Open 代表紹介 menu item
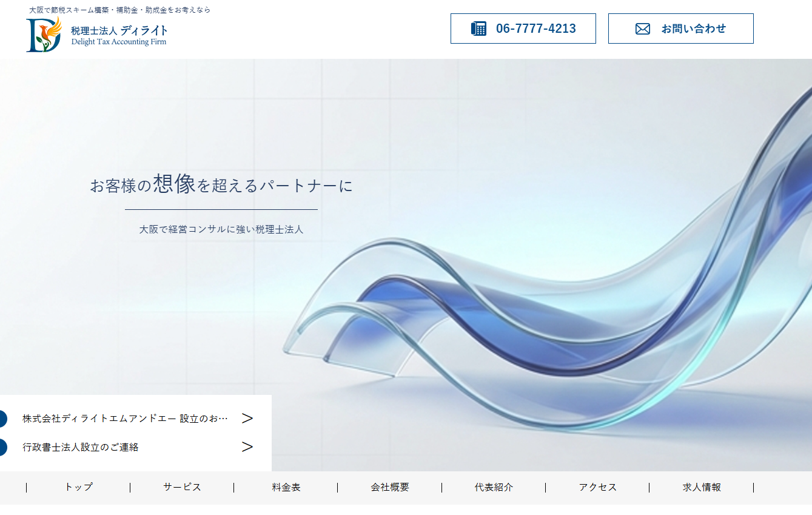Screen dimensions: 812x515 click(x=494, y=487)
